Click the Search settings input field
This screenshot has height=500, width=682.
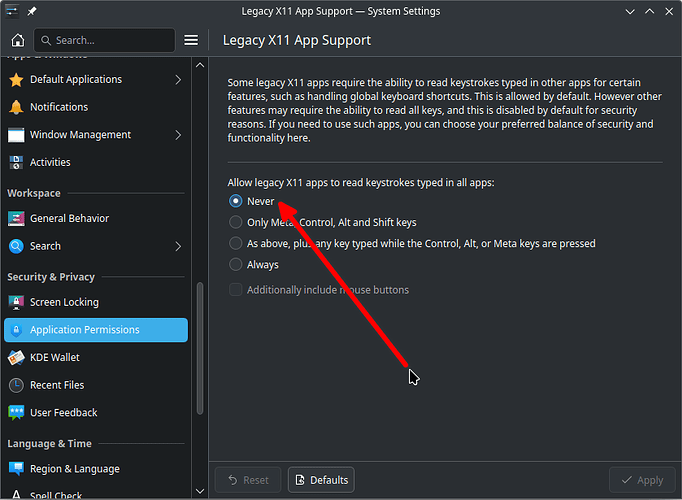(104, 40)
